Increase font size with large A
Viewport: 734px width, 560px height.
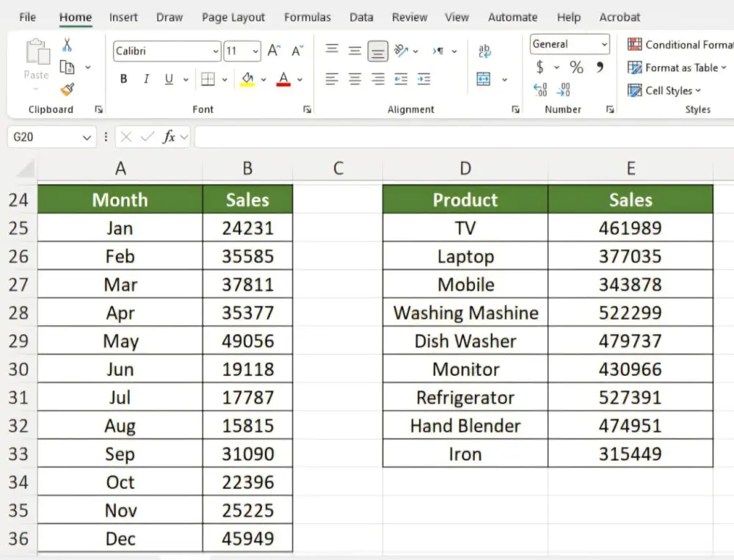point(274,51)
